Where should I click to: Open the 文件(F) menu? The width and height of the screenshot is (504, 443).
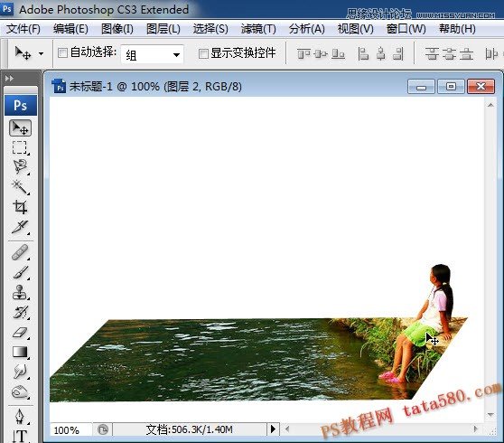[23, 29]
